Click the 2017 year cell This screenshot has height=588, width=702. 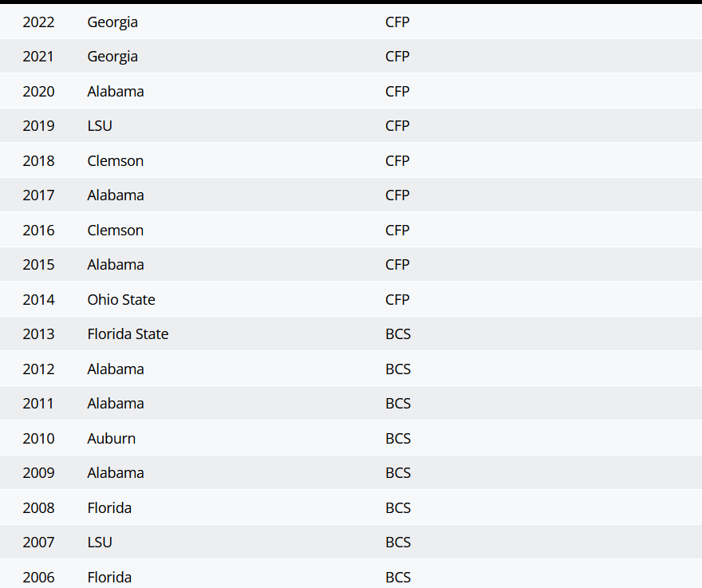coord(38,195)
